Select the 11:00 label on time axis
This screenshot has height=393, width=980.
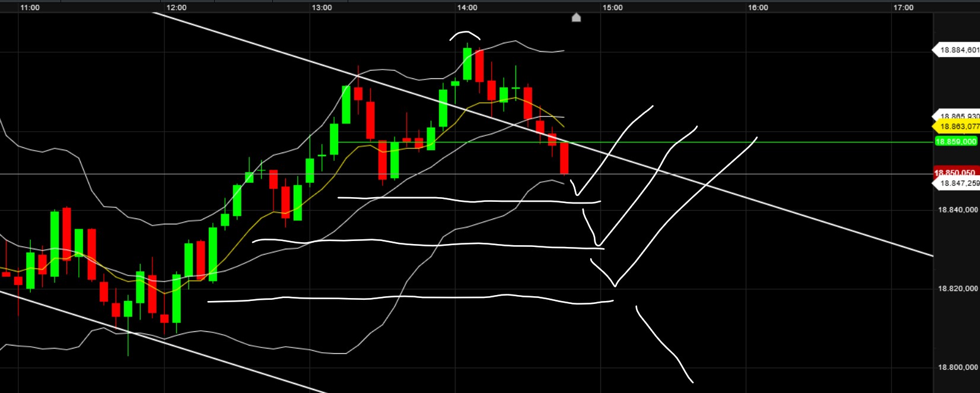(30, 8)
